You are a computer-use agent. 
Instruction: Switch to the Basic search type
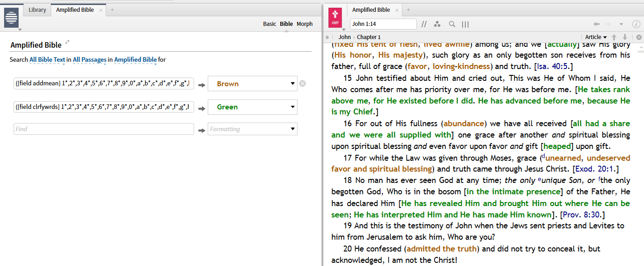pyautogui.click(x=269, y=24)
